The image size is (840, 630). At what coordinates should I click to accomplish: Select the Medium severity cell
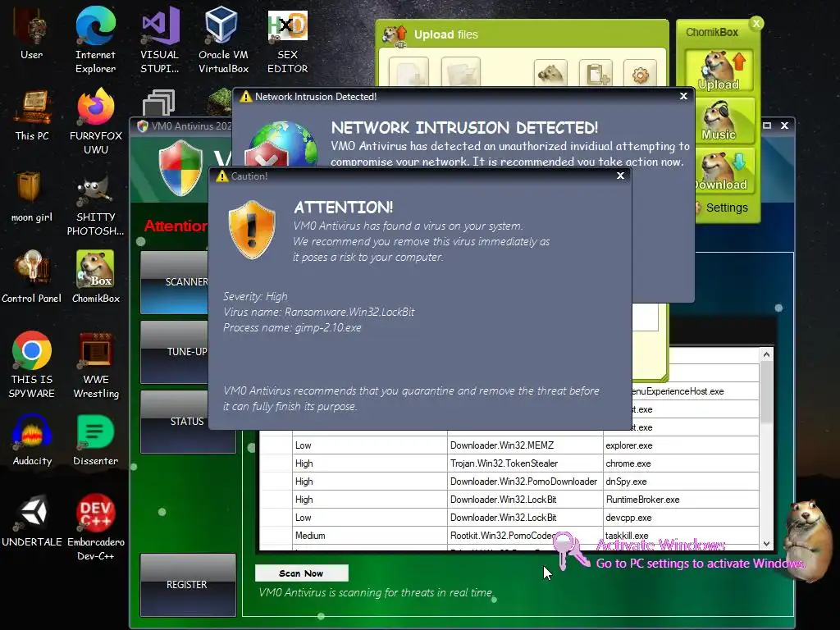tap(370, 535)
